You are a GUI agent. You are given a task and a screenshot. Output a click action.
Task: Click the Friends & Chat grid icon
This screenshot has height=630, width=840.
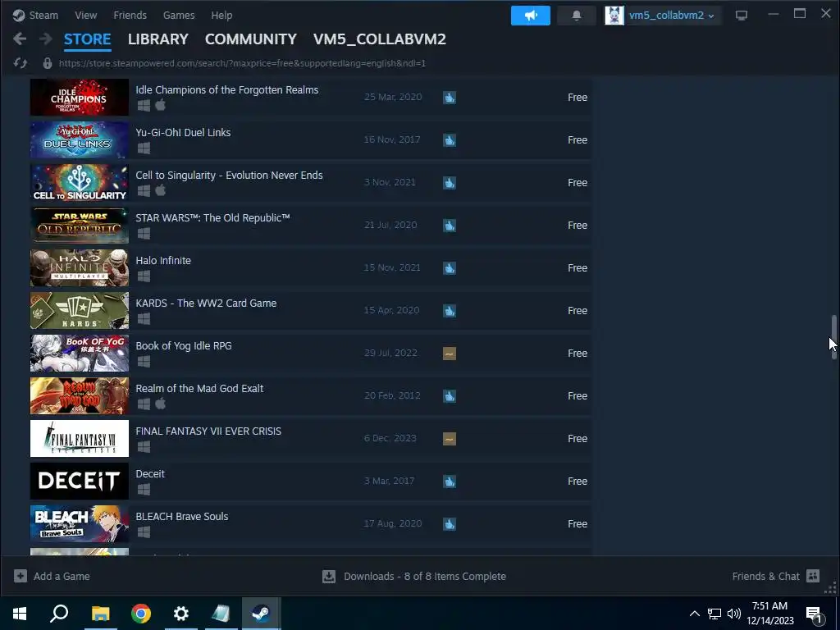(x=813, y=576)
